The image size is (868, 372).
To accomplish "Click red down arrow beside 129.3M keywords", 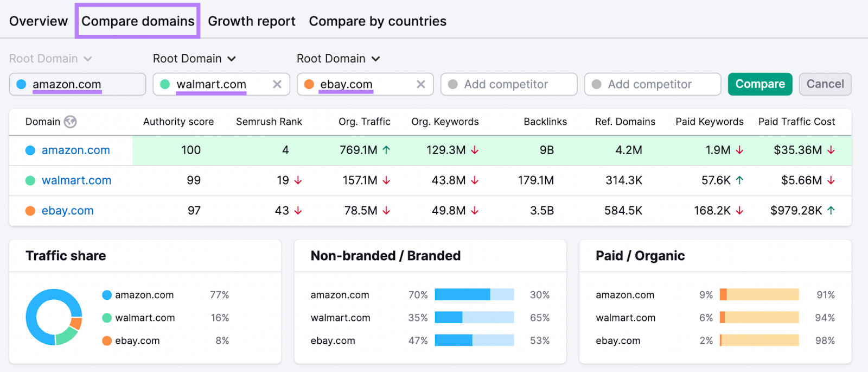I will click(x=475, y=150).
